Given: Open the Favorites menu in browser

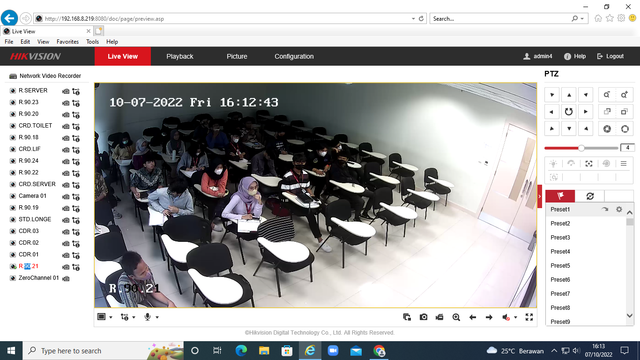Looking at the screenshot, I should pyautogui.click(x=67, y=42).
